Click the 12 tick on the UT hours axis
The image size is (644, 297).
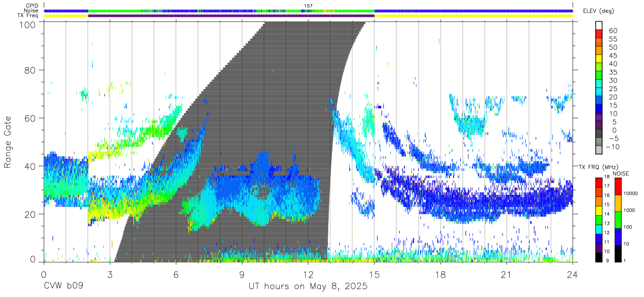(308, 274)
